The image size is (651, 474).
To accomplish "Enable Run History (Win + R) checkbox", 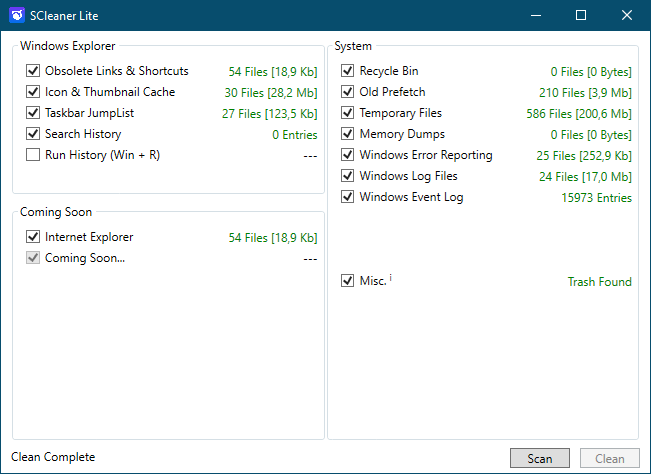I will pyautogui.click(x=33, y=155).
